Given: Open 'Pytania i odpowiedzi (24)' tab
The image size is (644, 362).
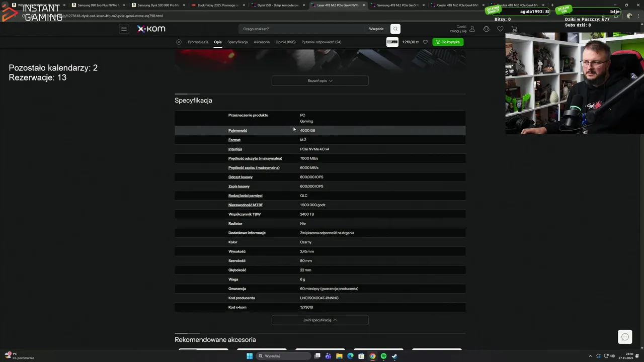Looking at the screenshot, I should [321, 42].
